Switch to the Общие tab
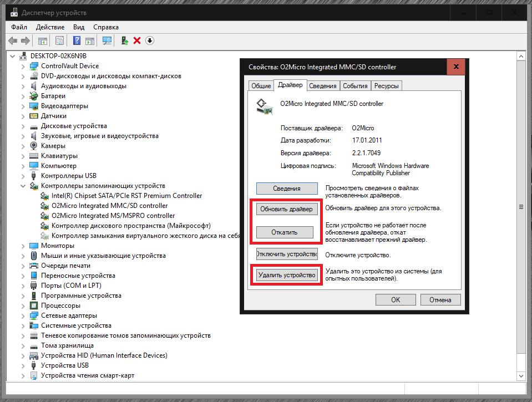This screenshot has width=532, height=402. click(261, 86)
